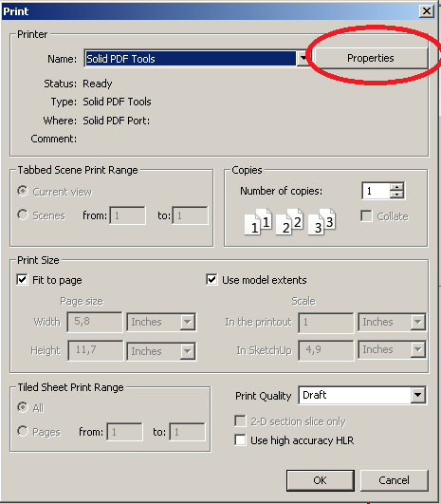Click the collate pages illustration

(290, 221)
